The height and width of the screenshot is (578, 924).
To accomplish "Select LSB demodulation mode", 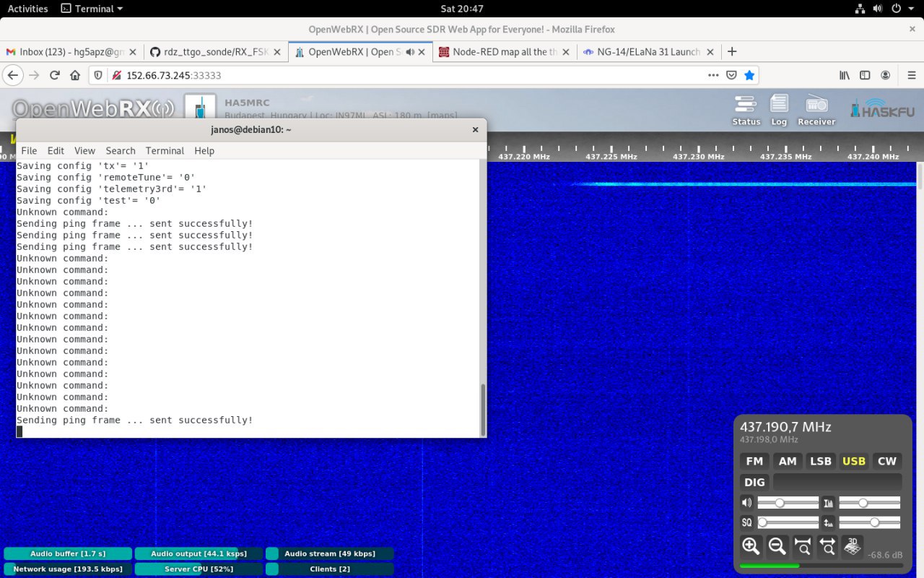I will [821, 461].
